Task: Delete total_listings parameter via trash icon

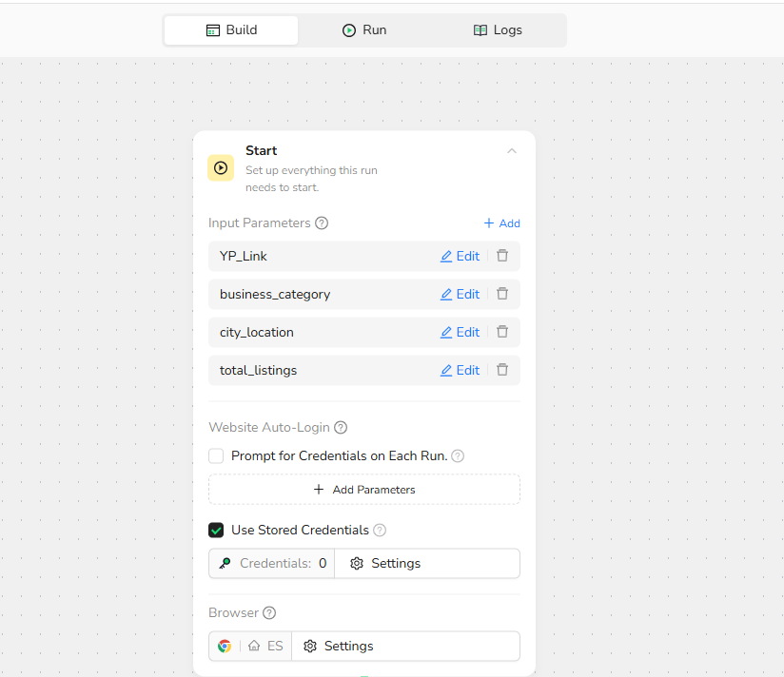Action: tap(502, 370)
